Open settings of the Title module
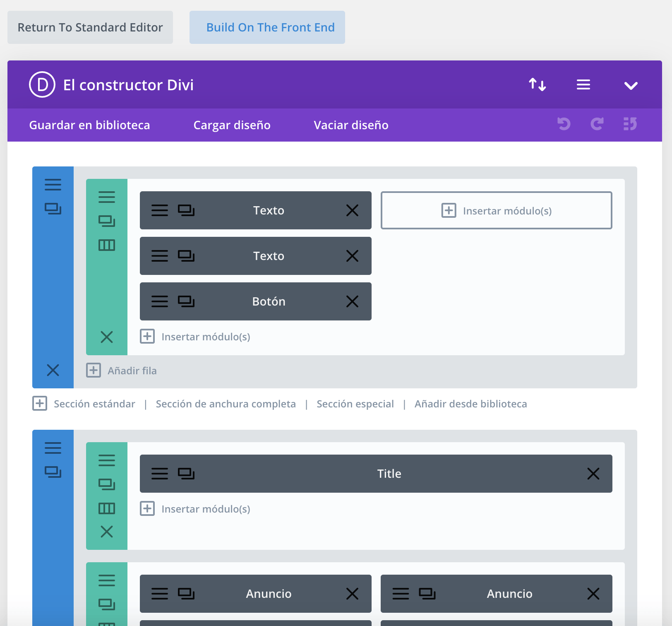The height and width of the screenshot is (626, 672). [x=160, y=474]
